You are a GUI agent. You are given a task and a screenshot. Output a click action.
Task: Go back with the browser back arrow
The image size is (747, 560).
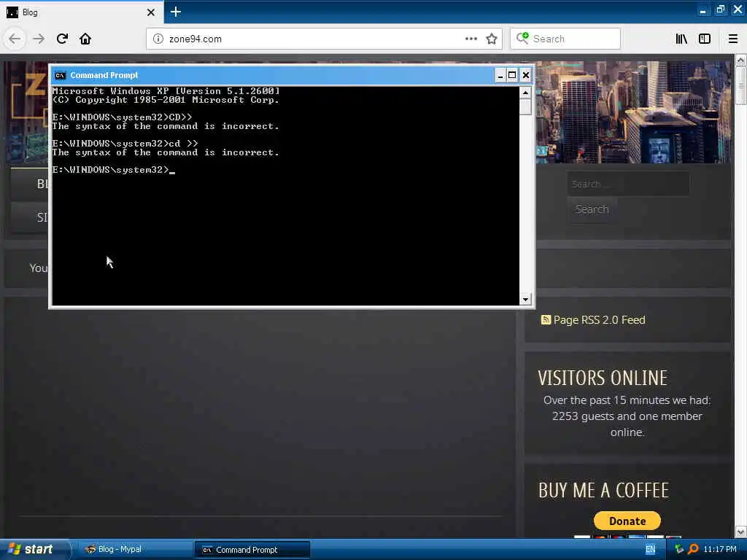tap(15, 39)
